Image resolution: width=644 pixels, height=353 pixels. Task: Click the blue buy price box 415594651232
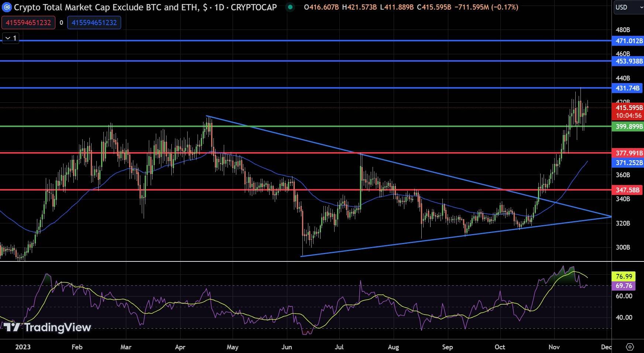[x=94, y=23]
